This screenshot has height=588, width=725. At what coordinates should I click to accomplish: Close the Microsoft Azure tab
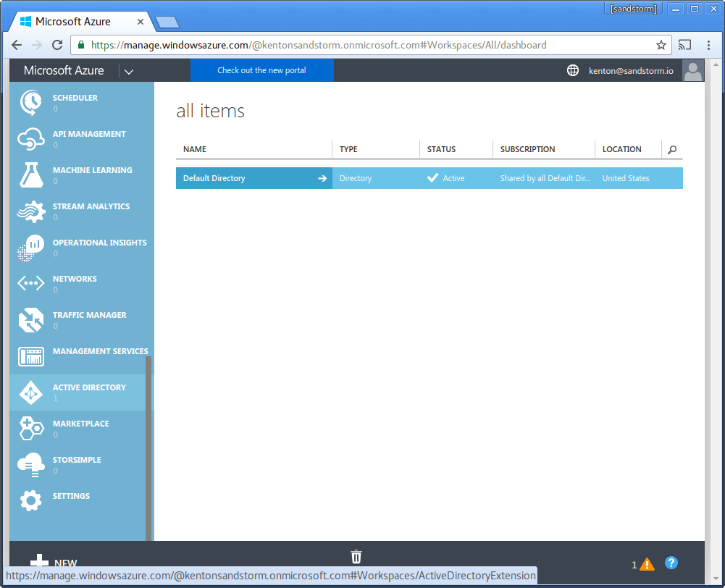coord(140,22)
